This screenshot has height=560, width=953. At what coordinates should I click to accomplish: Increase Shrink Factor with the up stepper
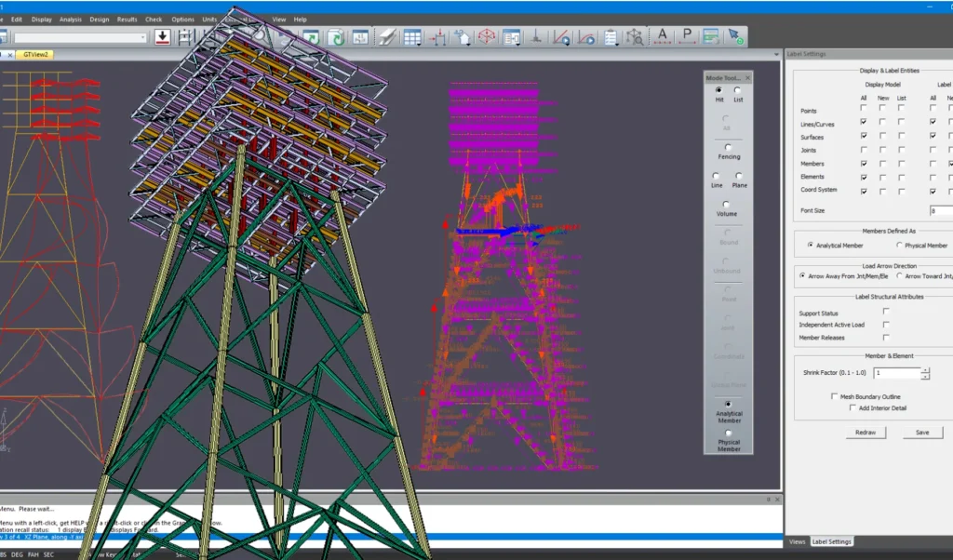[x=924, y=368]
